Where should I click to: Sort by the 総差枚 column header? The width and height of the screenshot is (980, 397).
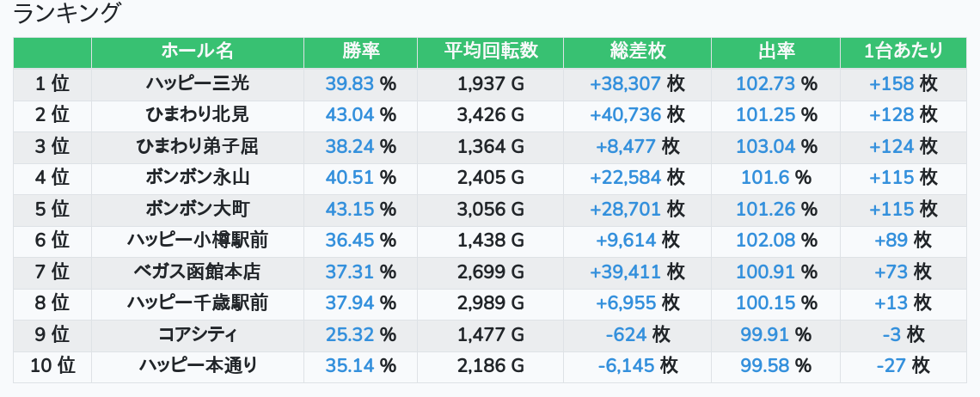[x=638, y=52]
